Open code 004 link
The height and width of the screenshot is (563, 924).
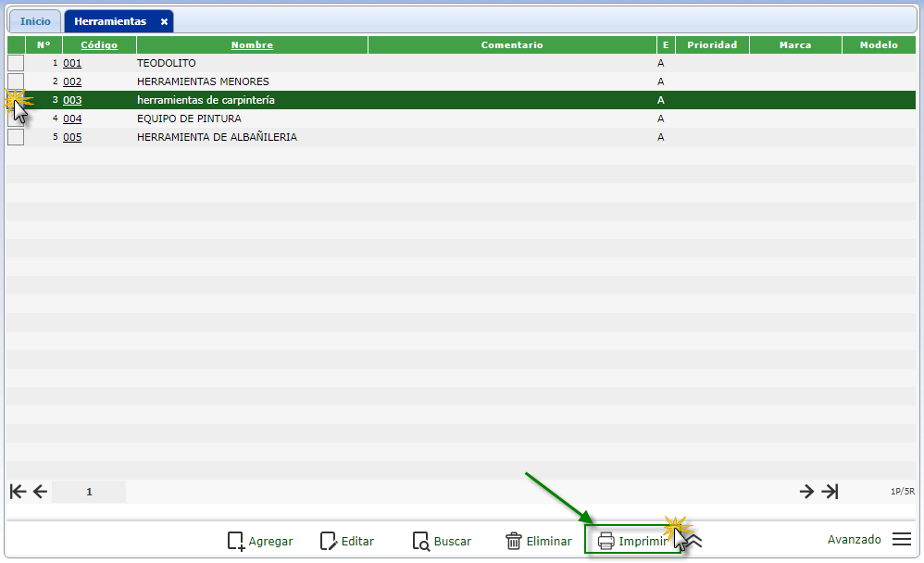[x=72, y=119]
